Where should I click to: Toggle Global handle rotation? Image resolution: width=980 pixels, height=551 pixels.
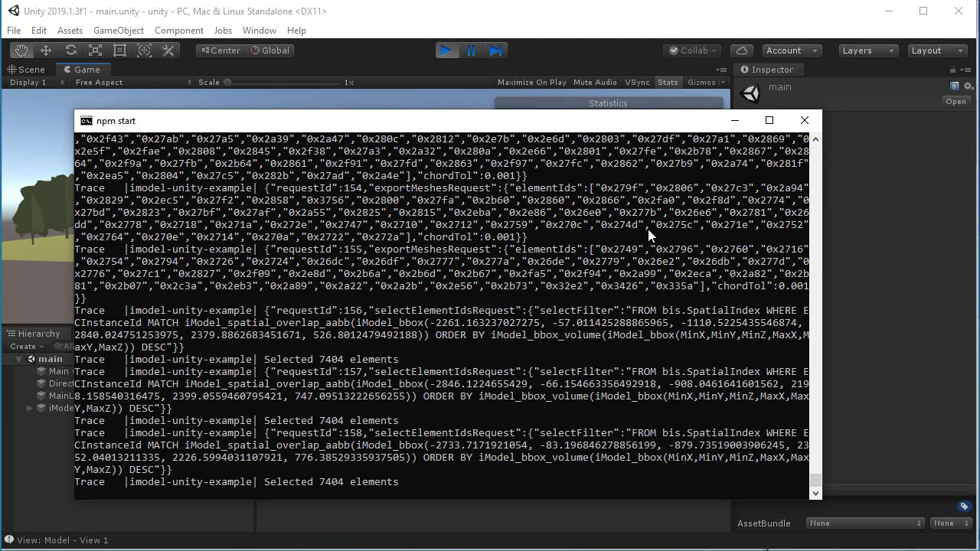click(x=269, y=51)
